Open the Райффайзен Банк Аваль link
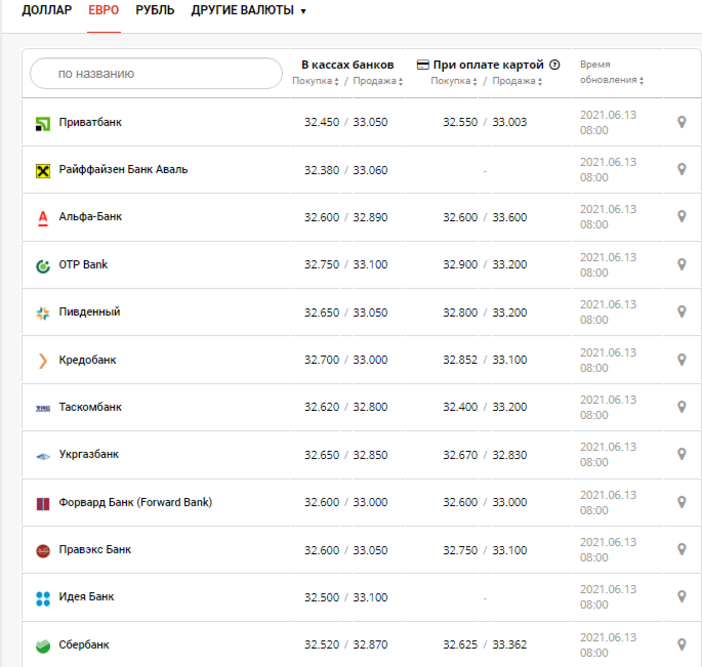 click(x=123, y=170)
